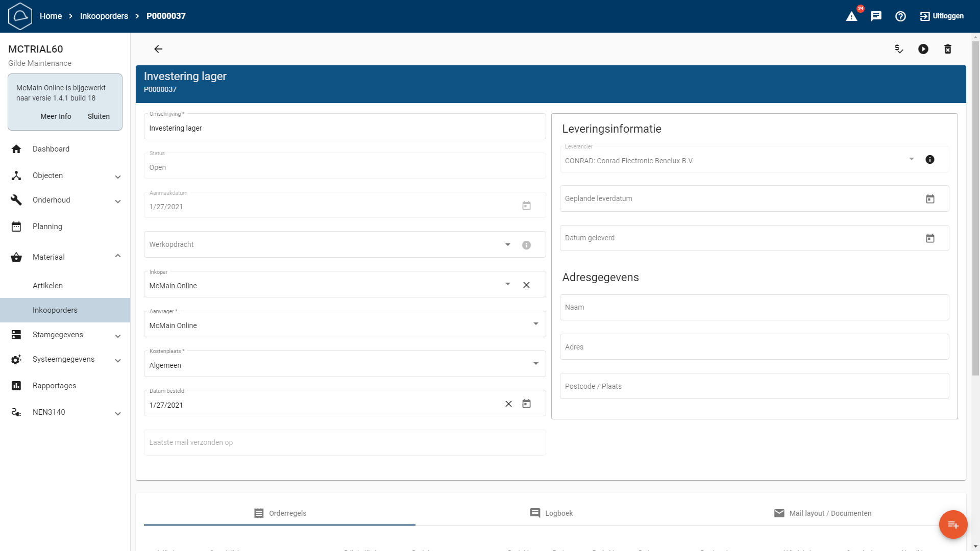980x551 pixels.
Task: Click the orange add order line button
Action: point(953,524)
